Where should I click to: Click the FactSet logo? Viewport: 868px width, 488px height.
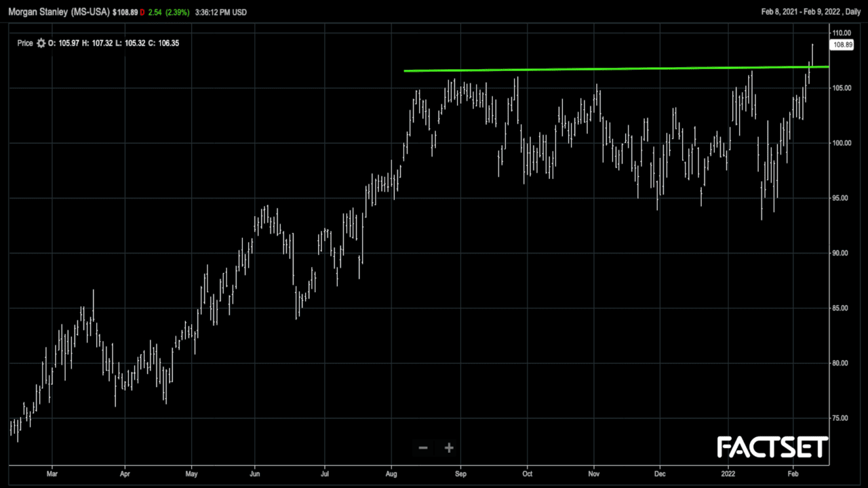coord(772,447)
